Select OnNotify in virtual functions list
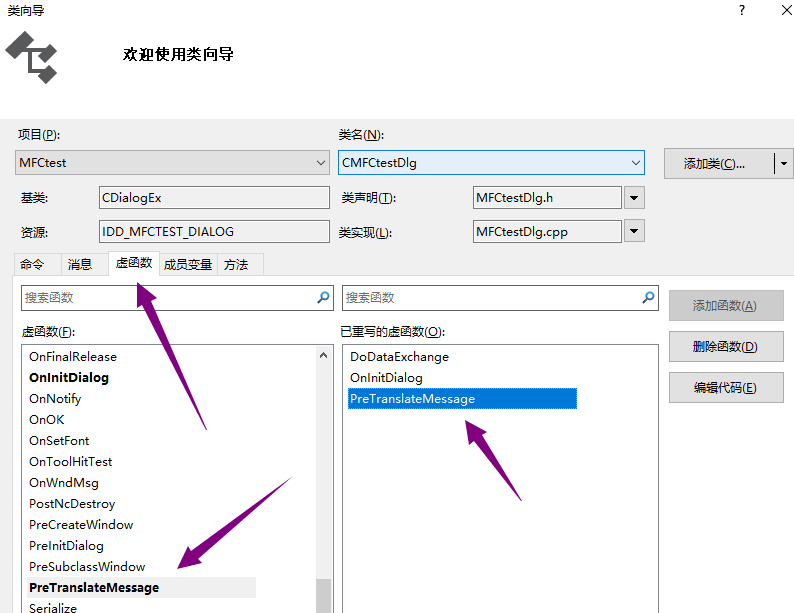Screen dimensions: 794x613 pyautogui.click(x=55, y=399)
